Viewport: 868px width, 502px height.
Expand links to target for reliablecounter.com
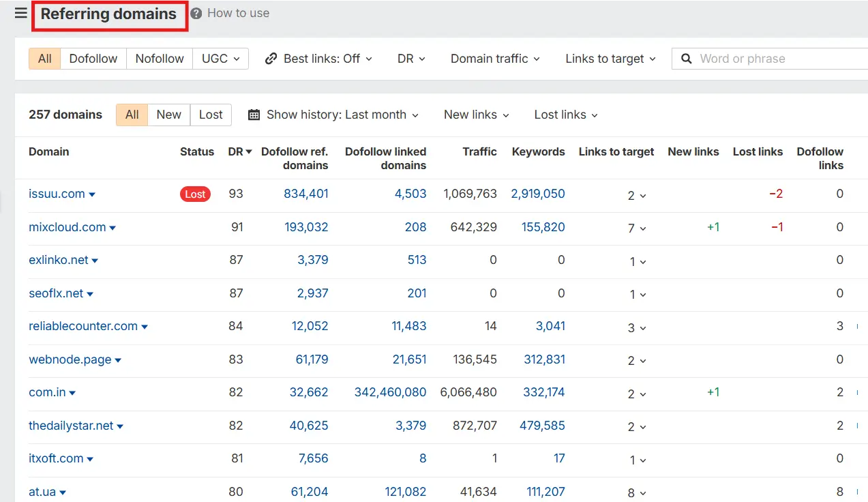click(x=637, y=327)
